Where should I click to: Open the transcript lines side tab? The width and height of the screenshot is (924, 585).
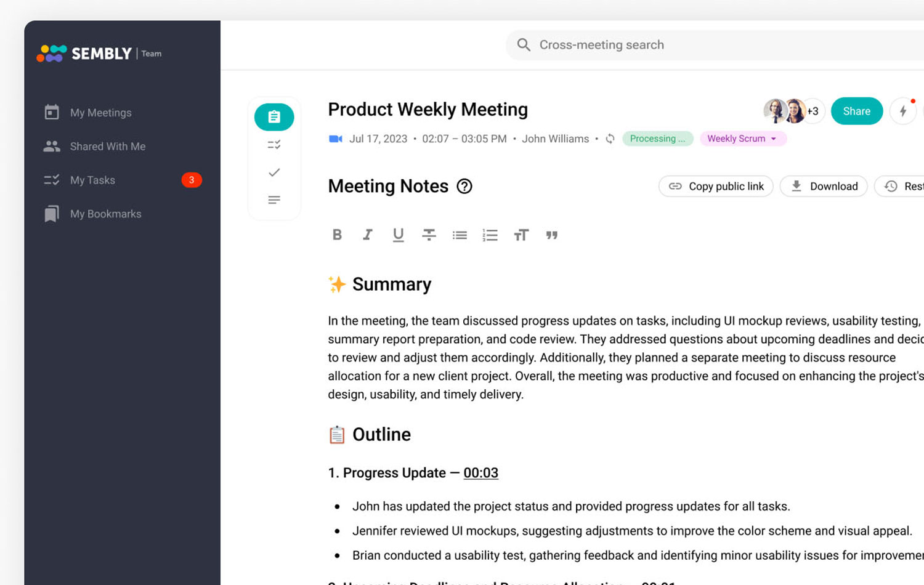pos(274,200)
